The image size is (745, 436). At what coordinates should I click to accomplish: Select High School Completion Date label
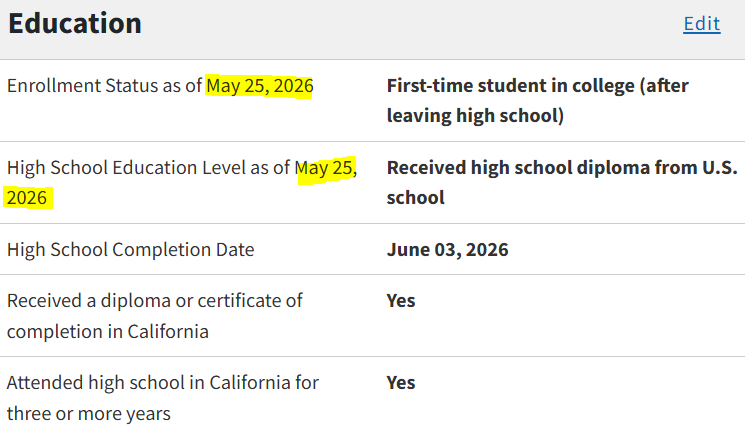131,250
